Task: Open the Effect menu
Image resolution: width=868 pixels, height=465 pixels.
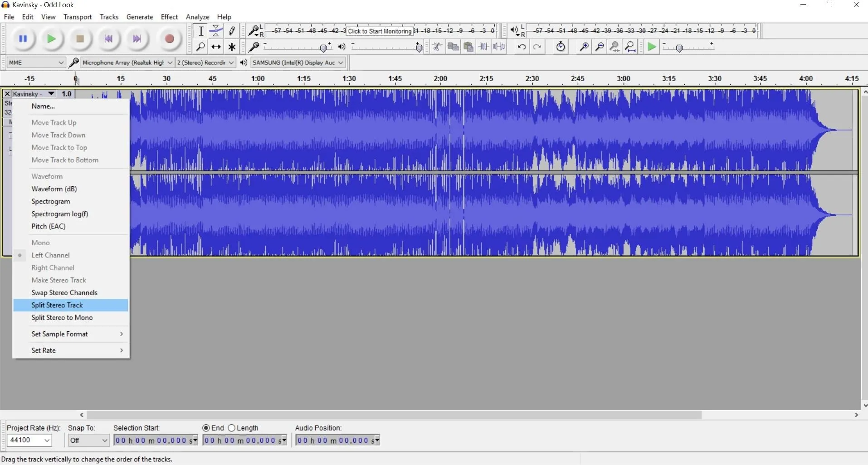Action: [169, 17]
